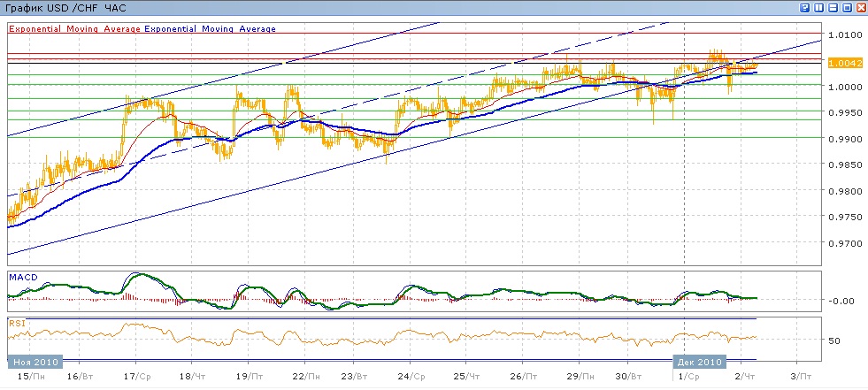This screenshot has height=390, width=868.
Task: Select the RSI indicator label
Action: (17, 323)
